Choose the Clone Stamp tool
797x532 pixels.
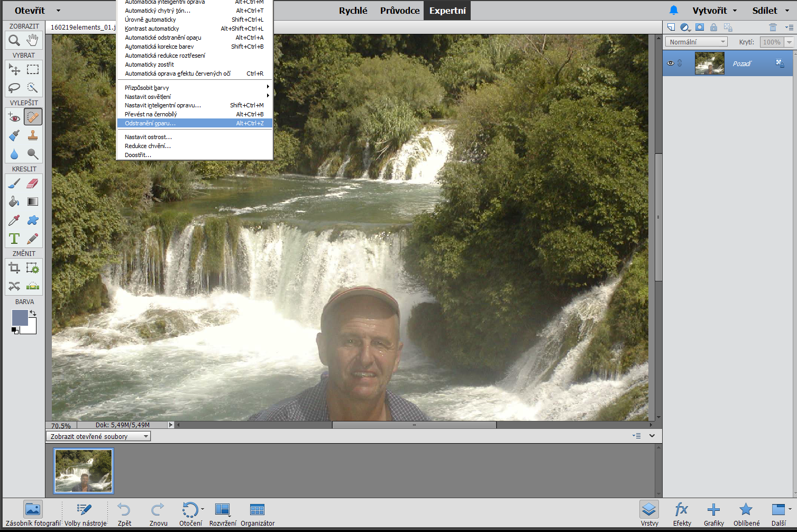tap(33, 135)
